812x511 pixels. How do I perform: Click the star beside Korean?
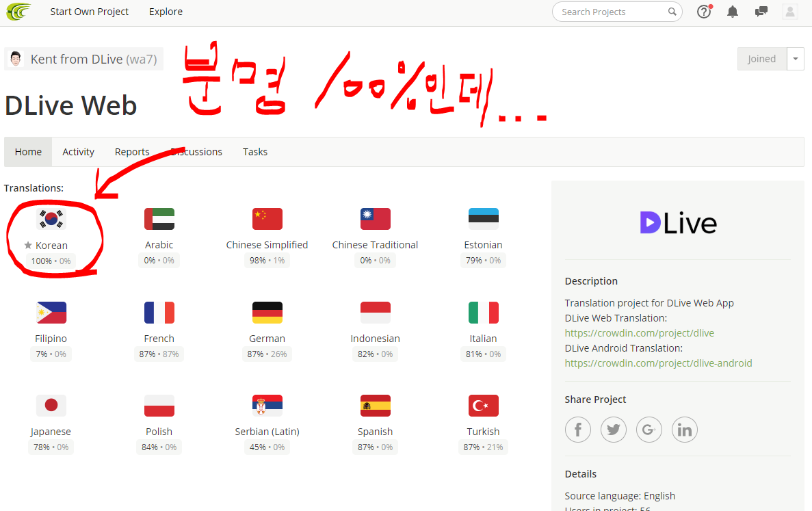click(28, 245)
